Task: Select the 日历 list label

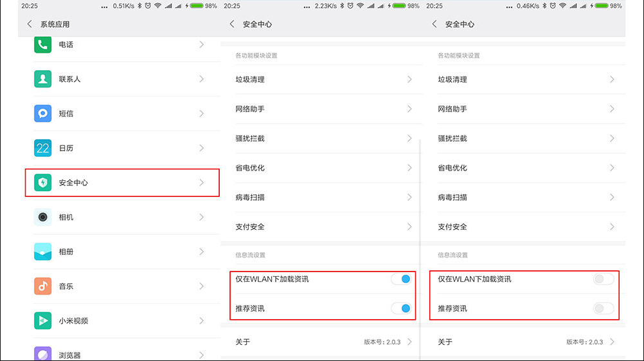Action: pyautogui.click(x=66, y=148)
